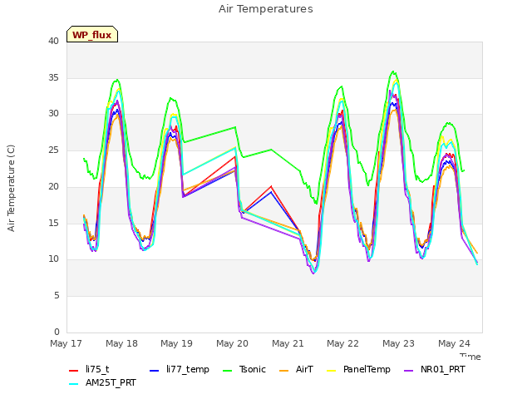The height and width of the screenshot is (399, 532).
Task: Click the yellow PanelTemp legend swatch
Action: [331, 371]
